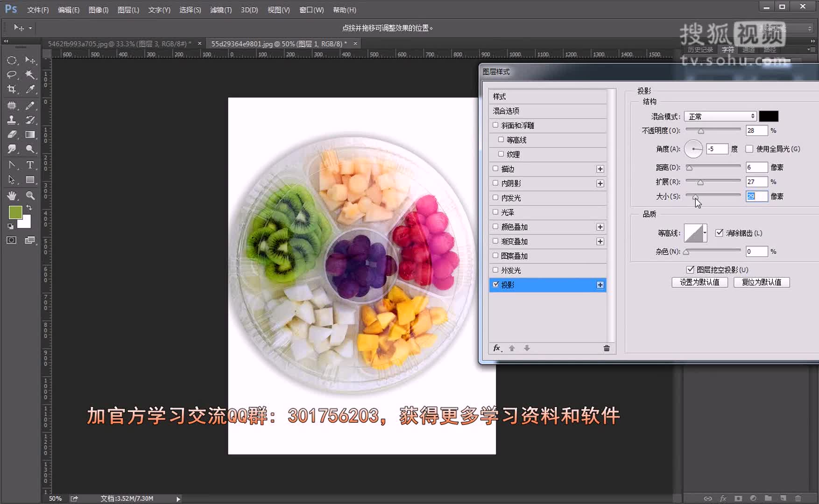This screenshot has width=819, height=504.
Task: Click 复位为默认值 button
Action: pos(762,282)
